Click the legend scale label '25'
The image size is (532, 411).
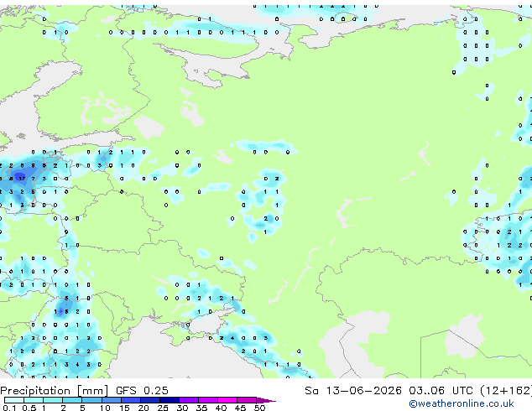[x=163, y=408]
